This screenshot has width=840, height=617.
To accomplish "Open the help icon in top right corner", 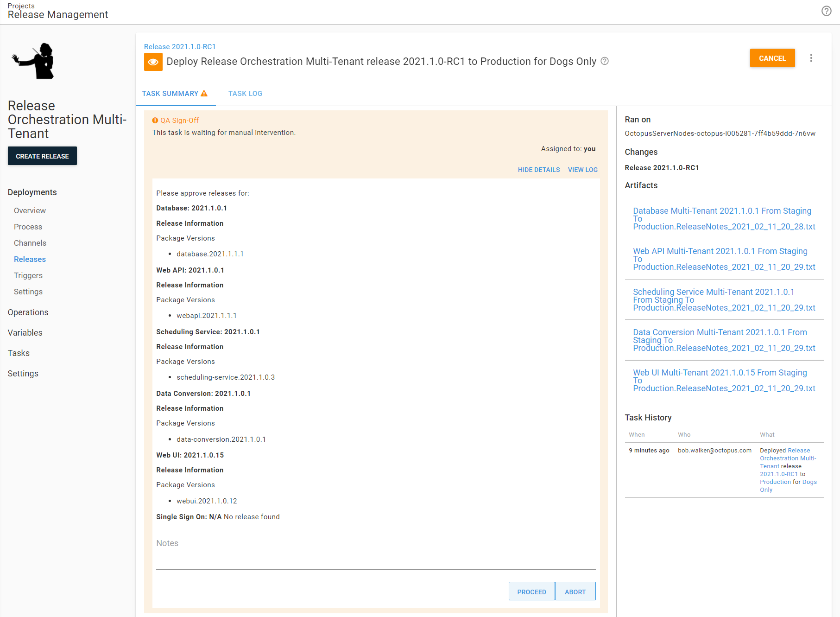I will pyautogui.click(x=826, y=11).
